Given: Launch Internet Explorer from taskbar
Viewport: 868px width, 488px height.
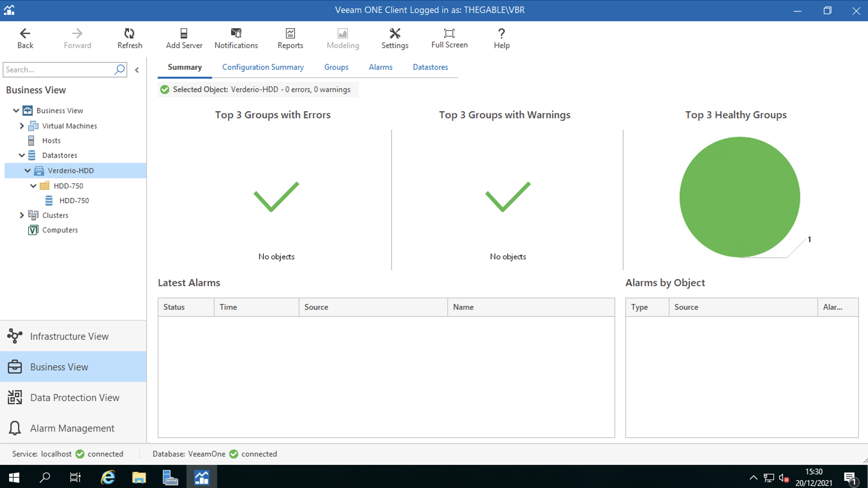Looking at the screenshot, I should click(x=108, y=477).
